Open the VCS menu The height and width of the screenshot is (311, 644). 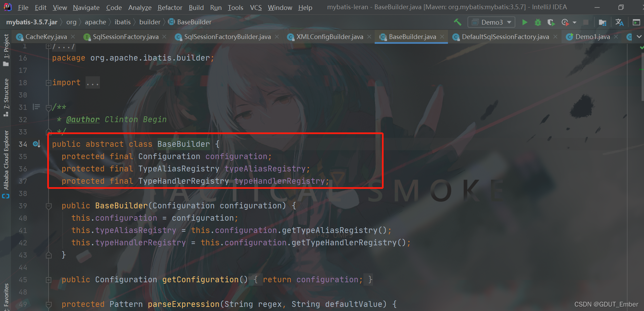pyautogui.click(x=256, y=7)
